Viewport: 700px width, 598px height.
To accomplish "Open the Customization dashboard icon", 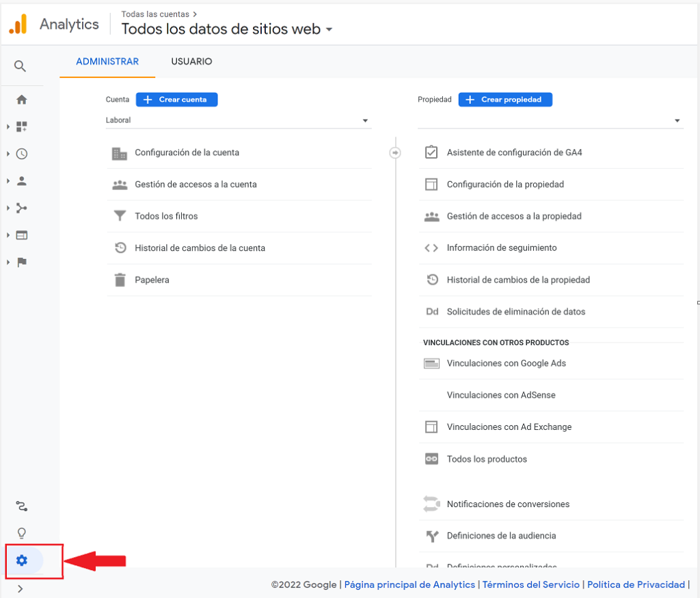I will [x=21, y=126].
